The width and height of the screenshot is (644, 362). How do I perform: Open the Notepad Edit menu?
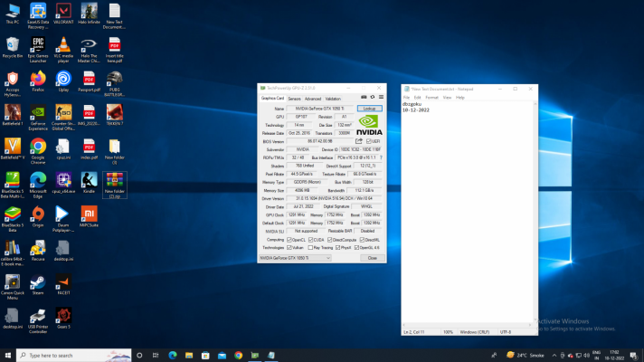point(417,98)
